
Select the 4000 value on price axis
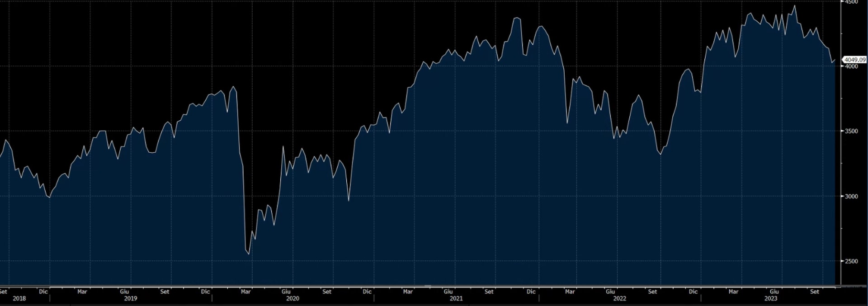[x=851, y=66]
